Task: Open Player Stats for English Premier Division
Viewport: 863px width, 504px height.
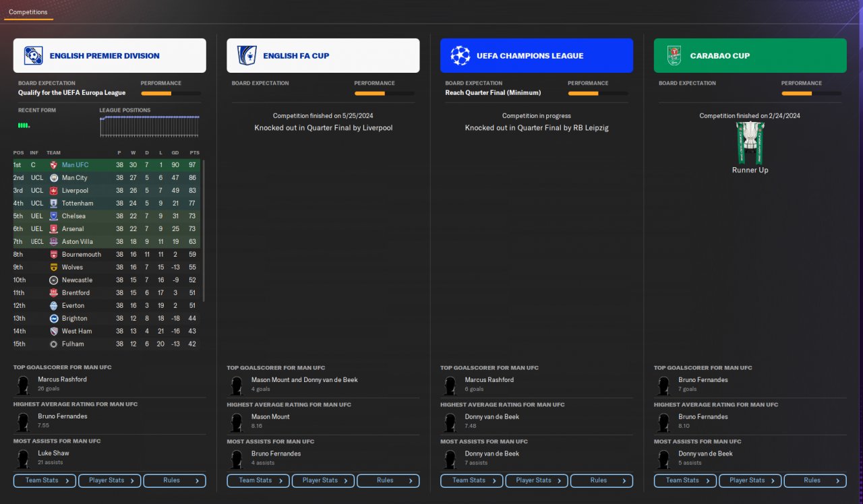Action: coord(109,480)
